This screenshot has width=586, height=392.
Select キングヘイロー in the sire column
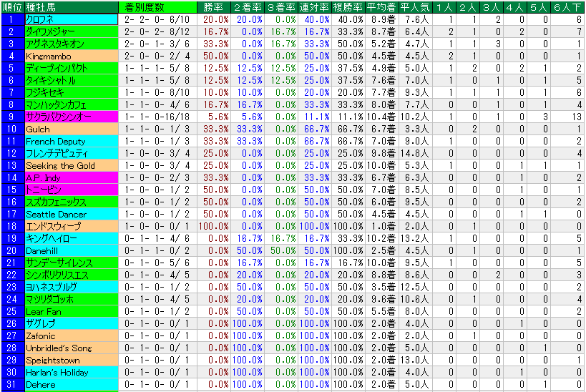coord(72,238)
